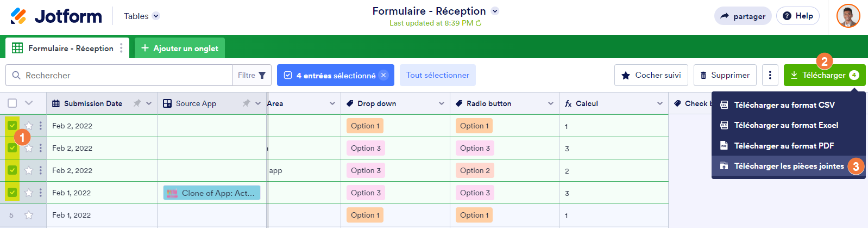This screenshot has height=228, width=868.
Task: Toggle the select-all header checkbox
Action: pyautogui.click(x=12, y=103)
